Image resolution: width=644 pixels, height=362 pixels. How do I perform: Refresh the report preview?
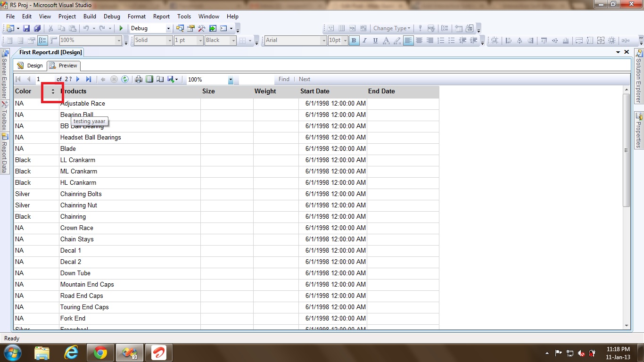[x=125, y=79]
